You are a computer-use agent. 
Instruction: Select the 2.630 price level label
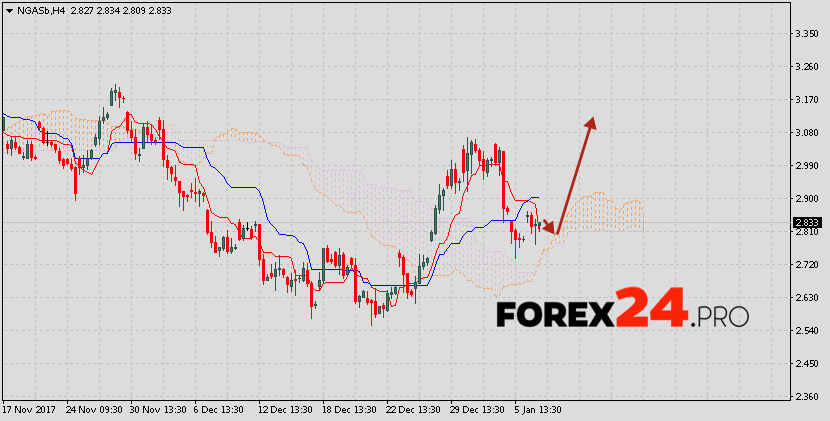[x=806, y=298]
